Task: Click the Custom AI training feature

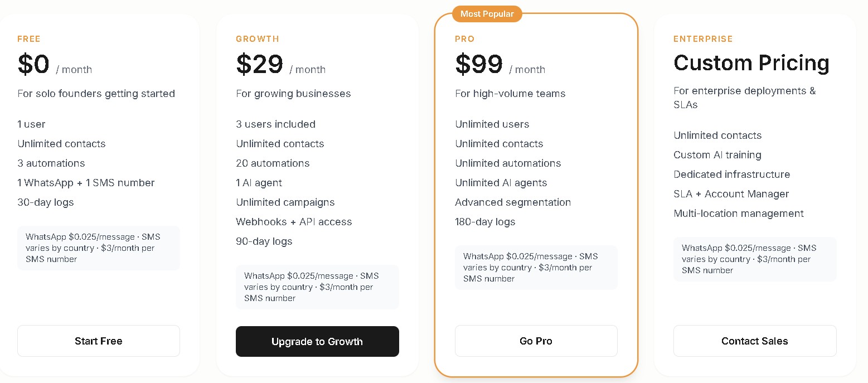Action: [717, 154]
